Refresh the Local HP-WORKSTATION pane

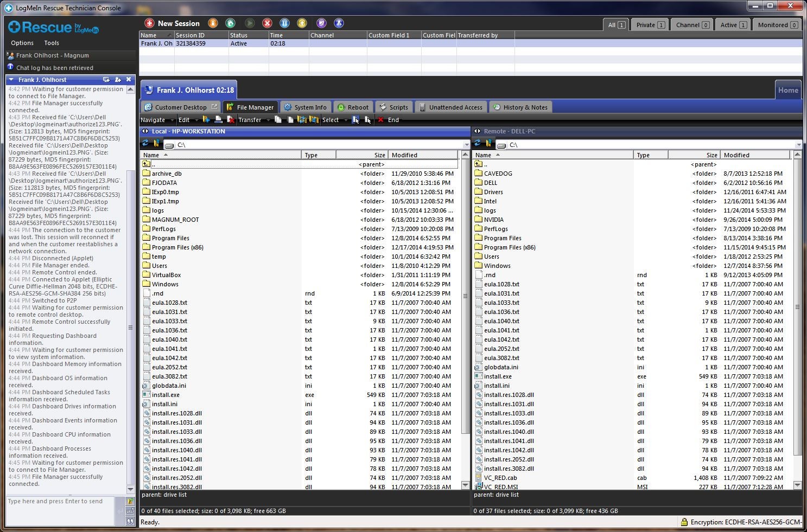click(x=145, y=143)
